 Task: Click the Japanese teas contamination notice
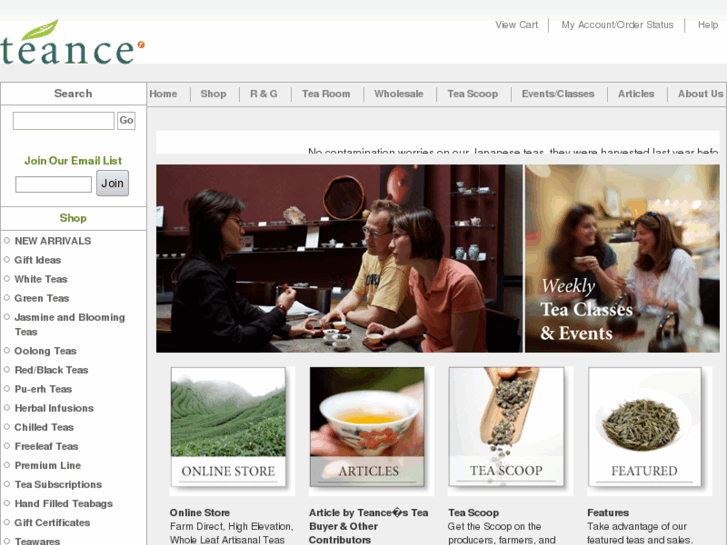click(x=513, y=151)
